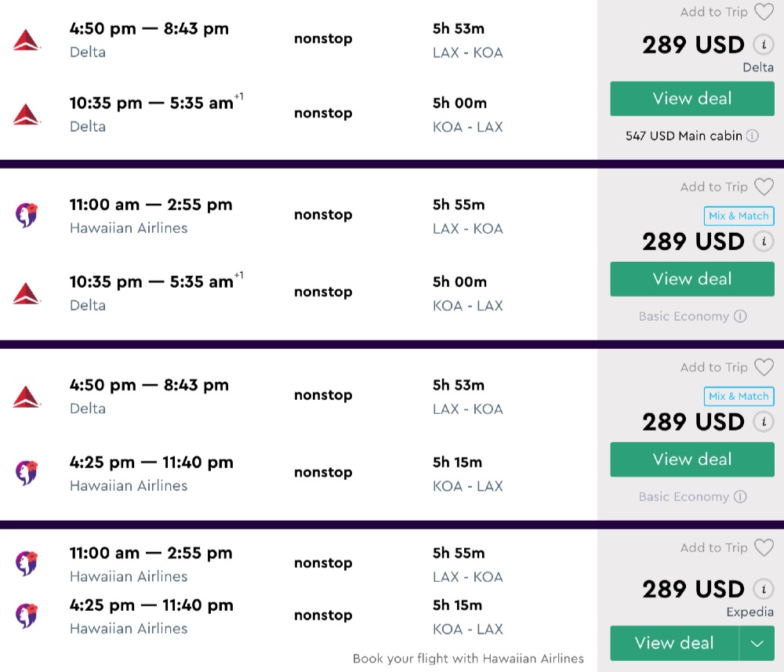
Task: Click the Mix & Match badge on second result
Action: (739, 216)
